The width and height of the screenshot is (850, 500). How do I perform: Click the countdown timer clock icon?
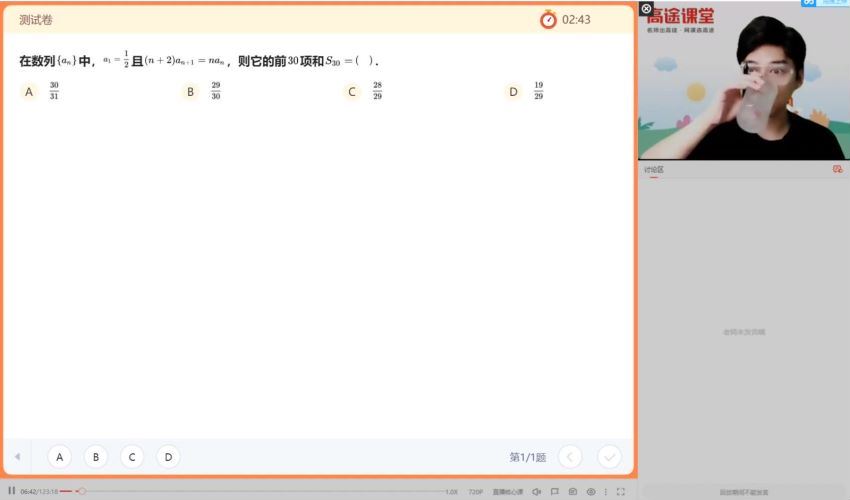point(548,19)
